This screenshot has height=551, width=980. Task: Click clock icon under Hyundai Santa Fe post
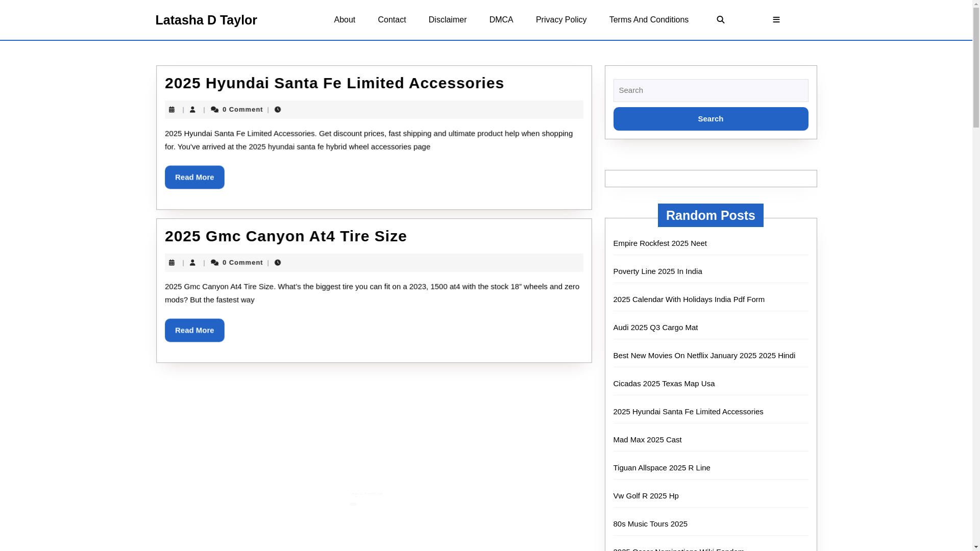(x=278, y=110)
